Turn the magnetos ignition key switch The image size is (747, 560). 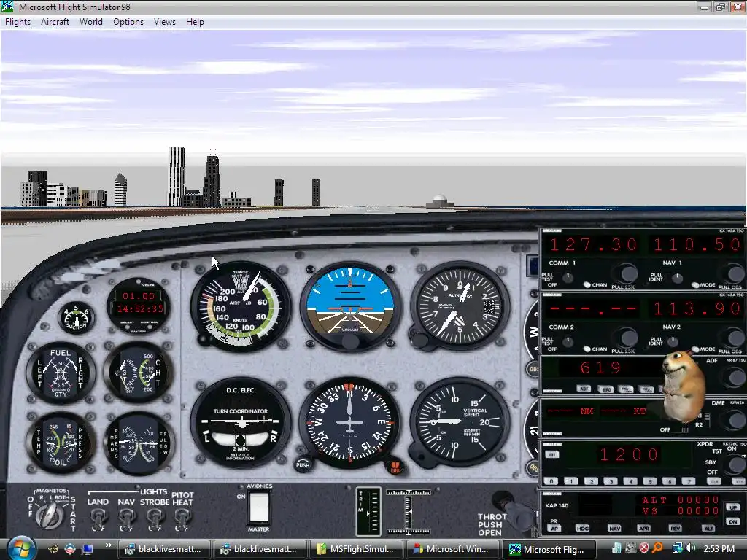click(50, 516)
